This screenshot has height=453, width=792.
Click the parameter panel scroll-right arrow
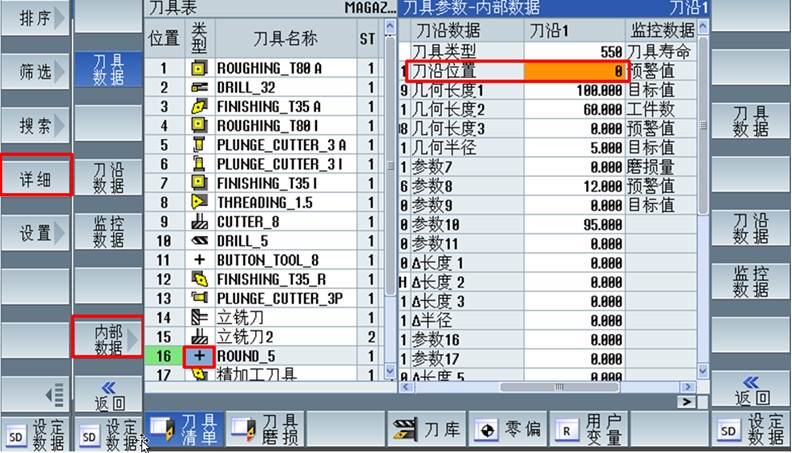(x=687, y=387)
